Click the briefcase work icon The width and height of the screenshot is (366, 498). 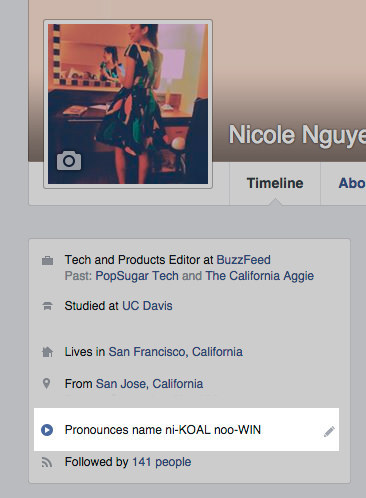[x=47, y=260]
